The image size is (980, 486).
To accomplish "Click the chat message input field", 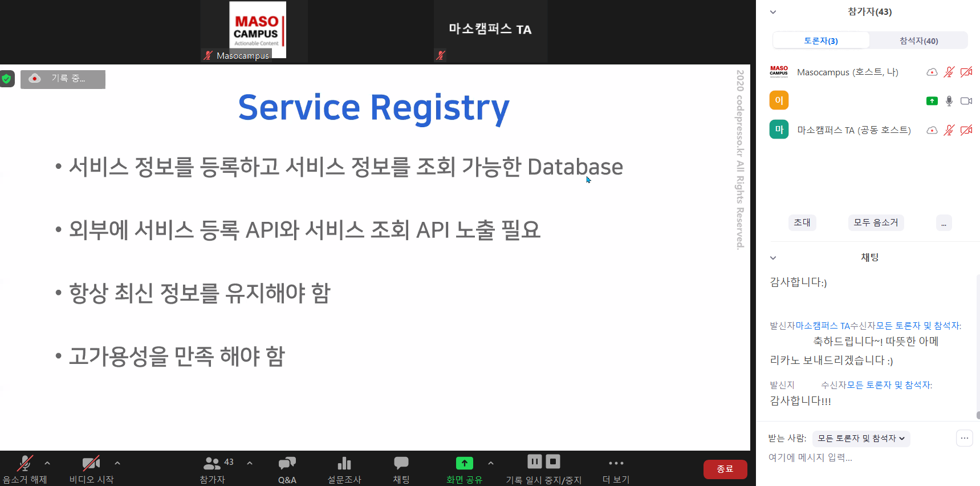I will pos(855,457).
